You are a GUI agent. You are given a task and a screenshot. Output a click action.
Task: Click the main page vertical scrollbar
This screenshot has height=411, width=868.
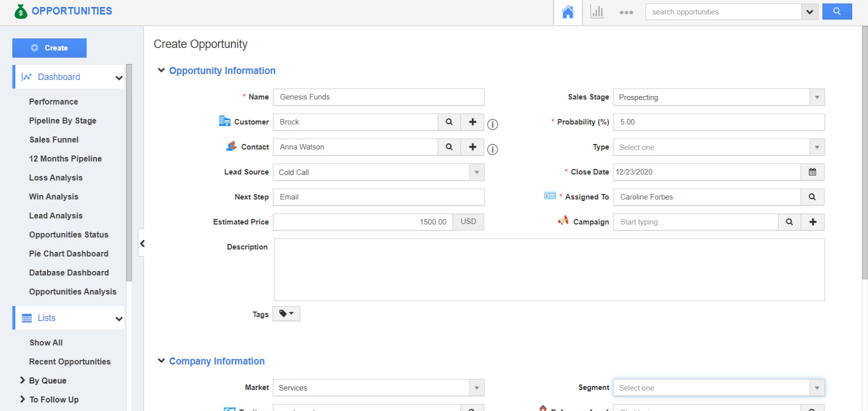click(x=865, y=152)
